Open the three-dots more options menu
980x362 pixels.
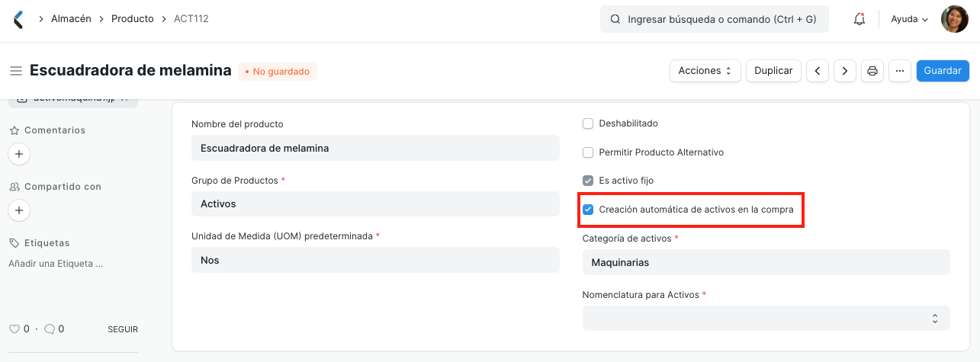point(900,71)
